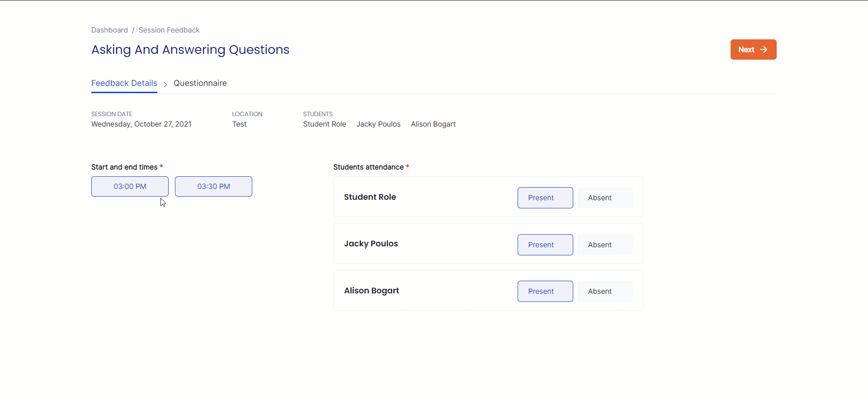Image resolution: width=868 pixels, height=405 pixels.
Task: Mark Alison Bogart as Absent
Action: click(x=605, y=291)
